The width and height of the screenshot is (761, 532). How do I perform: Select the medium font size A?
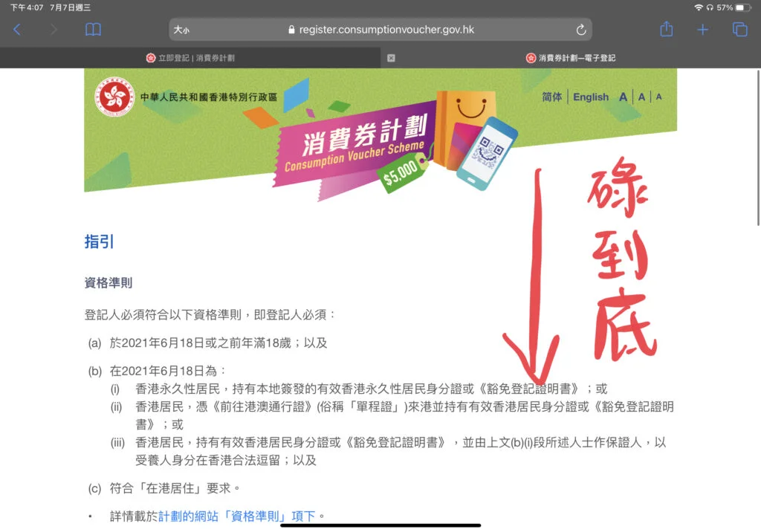[x=641, y=97]
